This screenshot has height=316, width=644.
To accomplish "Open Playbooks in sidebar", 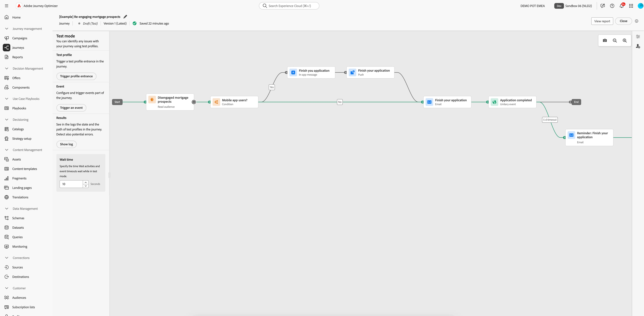I will [x=19, y=108].
